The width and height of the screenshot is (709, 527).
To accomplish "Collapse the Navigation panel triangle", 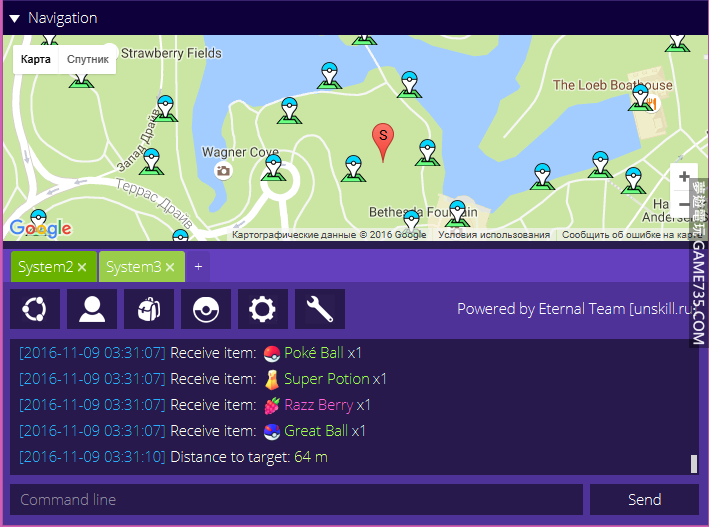I will coord(14,18).
